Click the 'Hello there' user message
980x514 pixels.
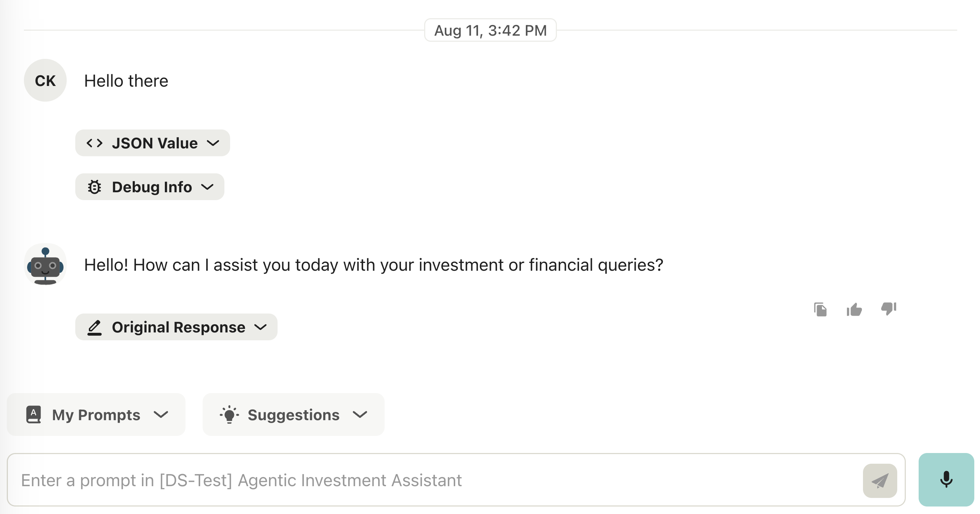(126, 81)
